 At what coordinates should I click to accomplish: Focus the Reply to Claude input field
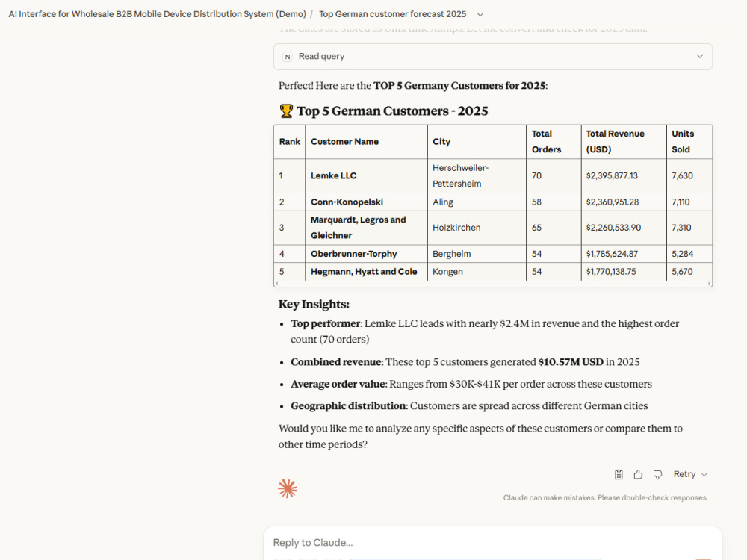492,542
